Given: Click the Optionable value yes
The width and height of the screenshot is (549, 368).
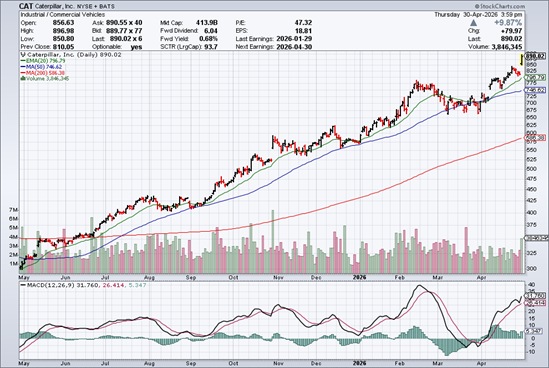Looking at the screenshot, I should tap(136, 47).
